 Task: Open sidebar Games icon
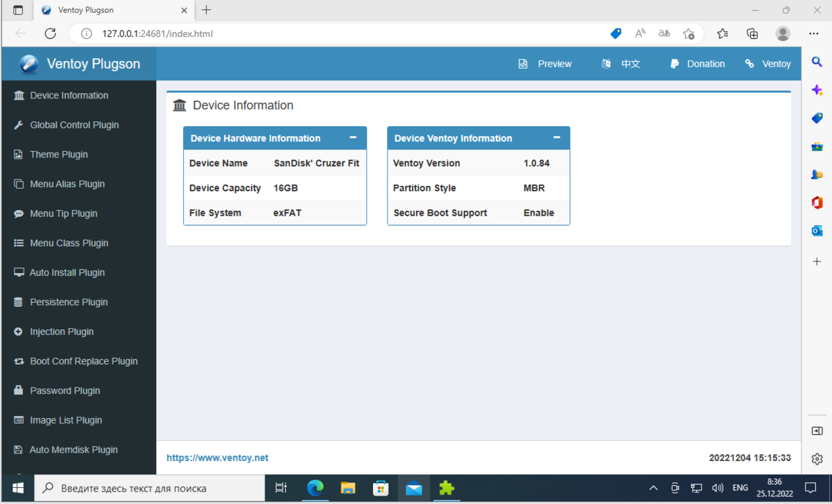pyautogui.click(x=817, y=175)
